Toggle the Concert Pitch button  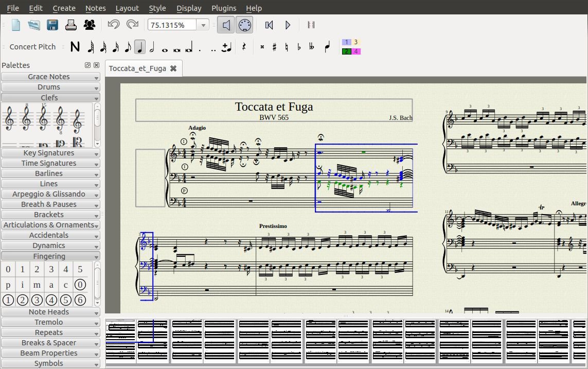[x=32, y=46]
